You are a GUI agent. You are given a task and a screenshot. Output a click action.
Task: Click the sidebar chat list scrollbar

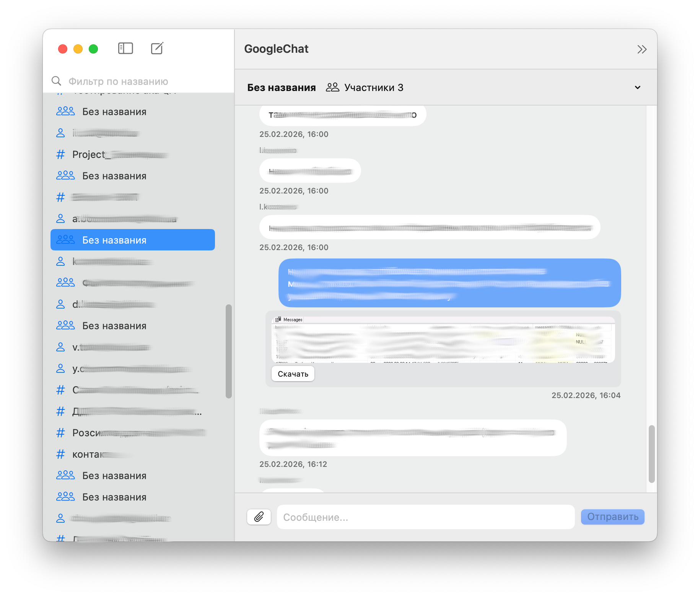click(229, 351)
